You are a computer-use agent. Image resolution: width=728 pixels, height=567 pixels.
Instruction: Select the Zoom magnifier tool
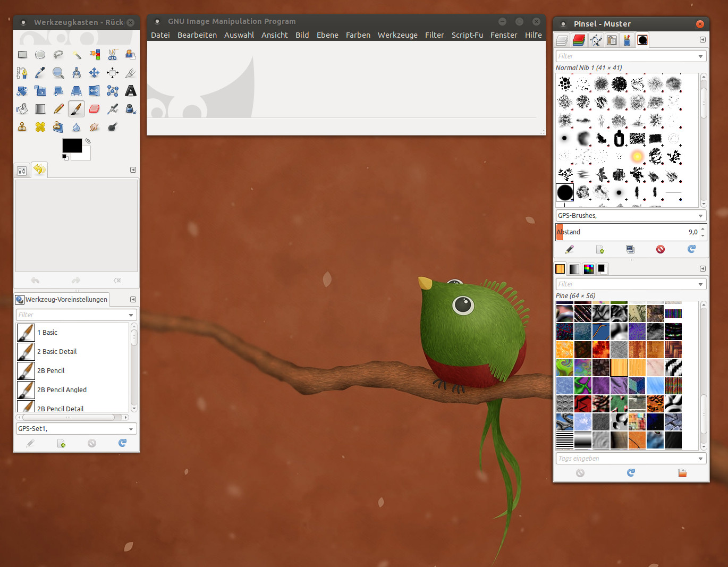coord(58,73)
